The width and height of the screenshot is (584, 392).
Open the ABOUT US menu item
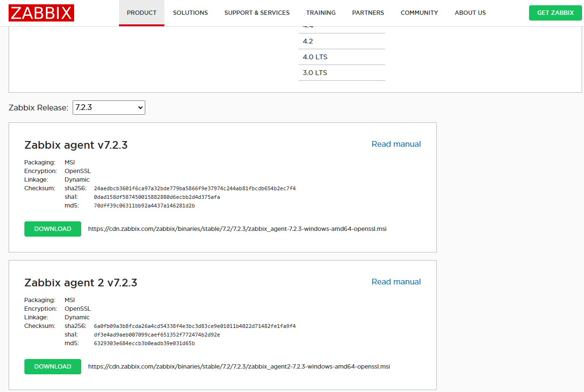(470, 13)
